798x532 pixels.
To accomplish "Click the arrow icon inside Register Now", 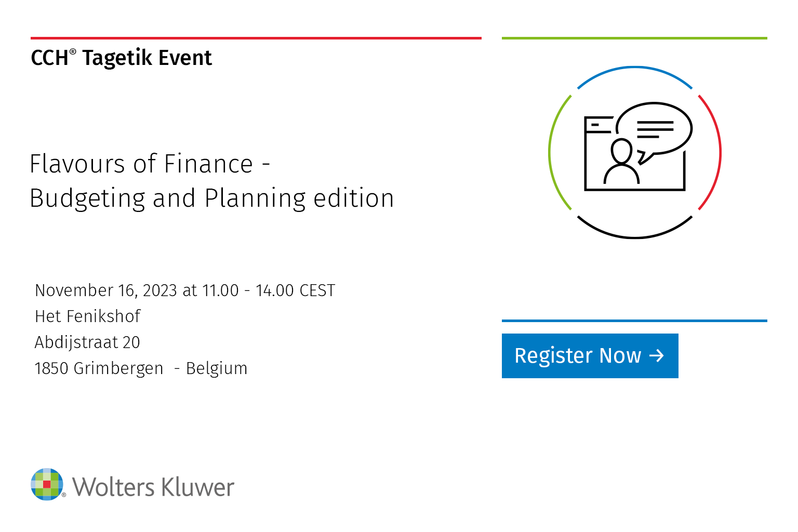I will [657, 356].
